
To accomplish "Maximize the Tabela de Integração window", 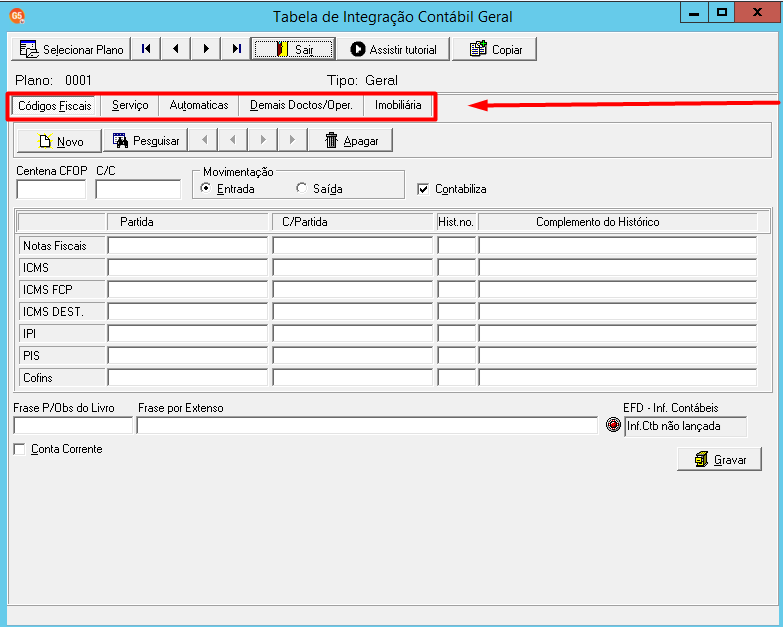I will point(722,13).
